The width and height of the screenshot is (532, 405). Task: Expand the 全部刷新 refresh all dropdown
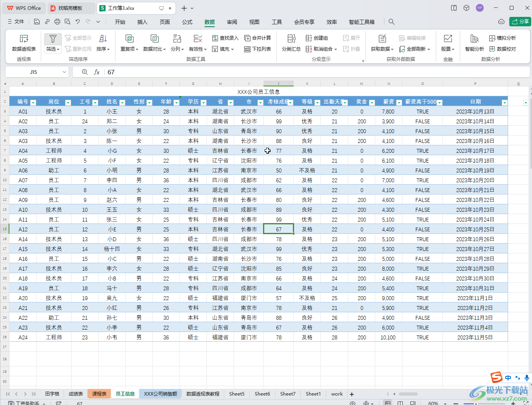[x=429, y=49]
